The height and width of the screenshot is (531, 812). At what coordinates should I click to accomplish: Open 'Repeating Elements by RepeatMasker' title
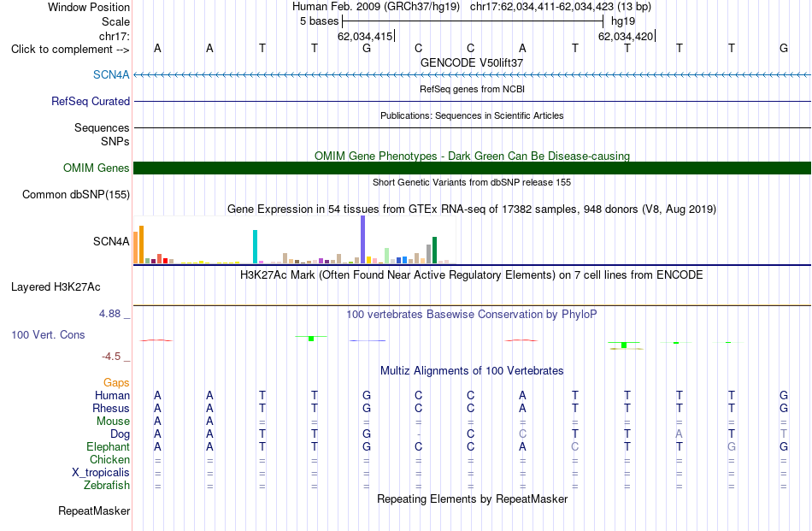tap(472, 499)
